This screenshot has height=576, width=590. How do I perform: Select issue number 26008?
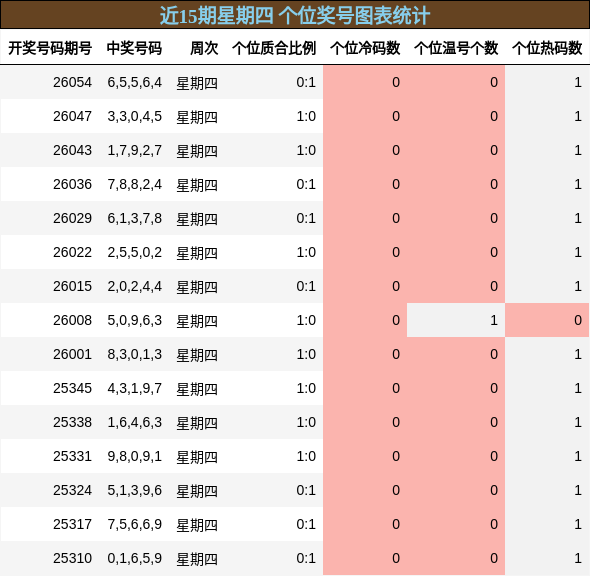tap(72, 320)
